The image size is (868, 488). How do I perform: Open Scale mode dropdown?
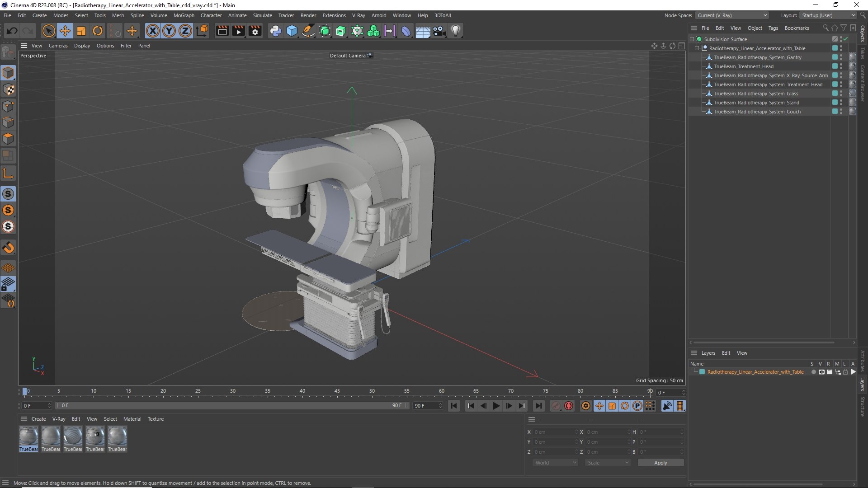point(608,463)
